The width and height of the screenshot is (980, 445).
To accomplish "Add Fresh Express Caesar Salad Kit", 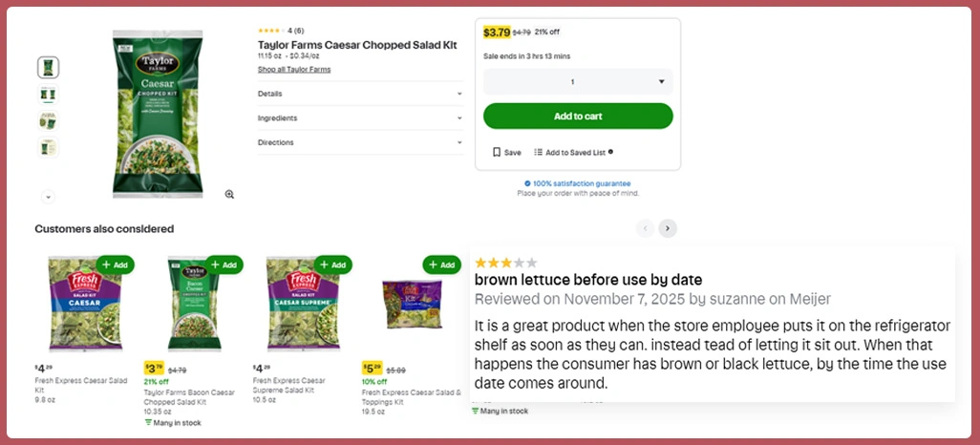I will pos(115,265).
